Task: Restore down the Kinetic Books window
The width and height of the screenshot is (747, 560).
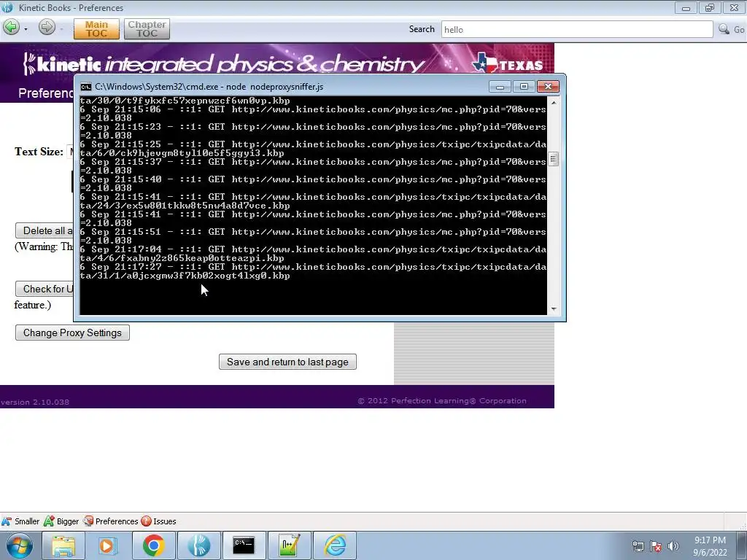Action: point(710,8)
